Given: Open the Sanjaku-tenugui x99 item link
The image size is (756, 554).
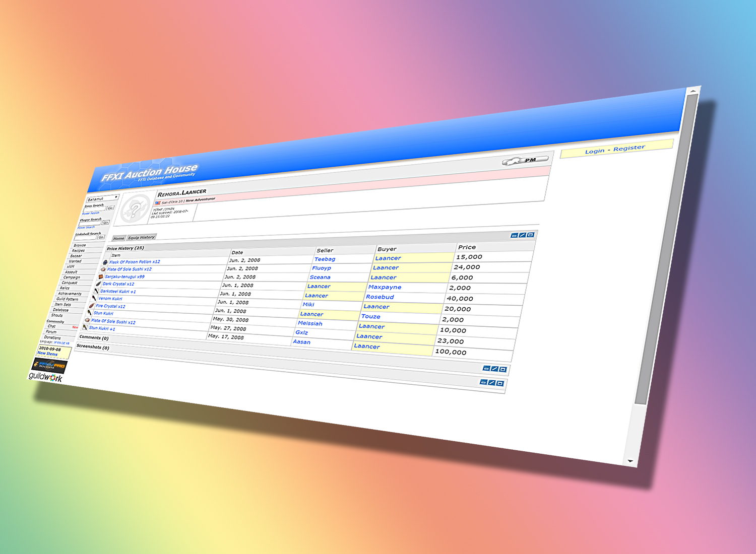Looking at the screenshot, I should point(124,276).
